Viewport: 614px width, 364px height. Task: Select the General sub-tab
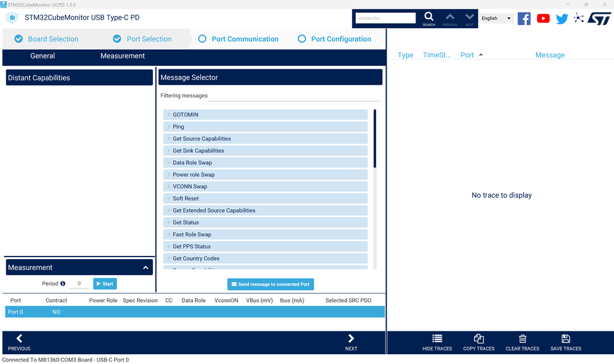(42, 56)
